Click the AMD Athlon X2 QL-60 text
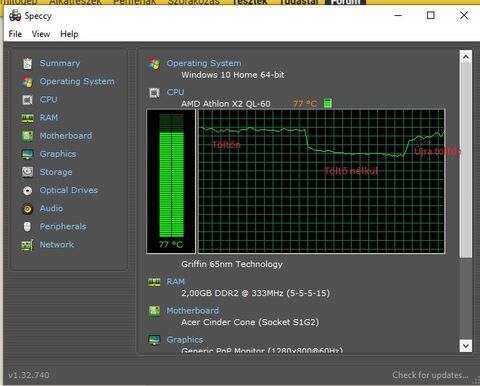This screenshot has width=480, height=386. click(x=226, y=104)
